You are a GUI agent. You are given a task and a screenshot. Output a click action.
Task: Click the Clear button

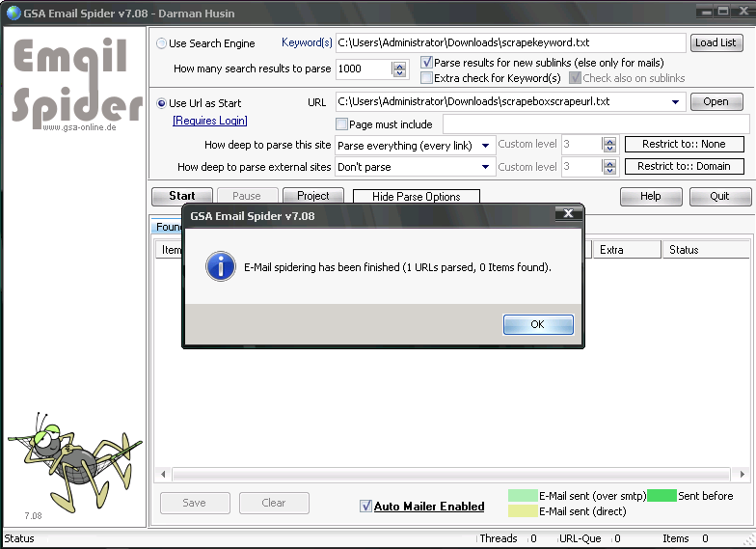(274, 503)
